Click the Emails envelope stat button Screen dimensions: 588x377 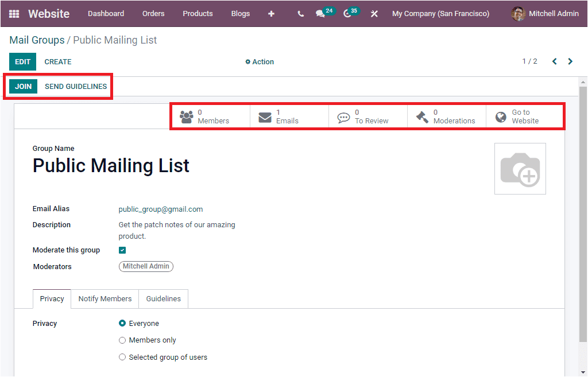[x=289, y=116]
